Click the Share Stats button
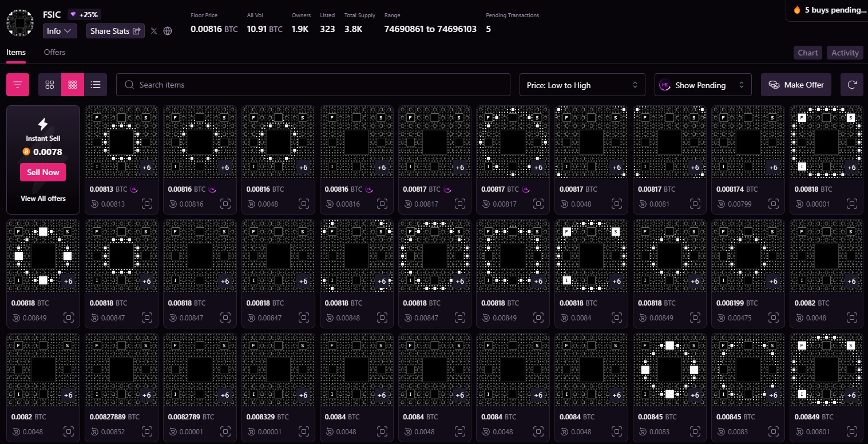Viewport: 868px width, 444px height. [x=116, y=31]
